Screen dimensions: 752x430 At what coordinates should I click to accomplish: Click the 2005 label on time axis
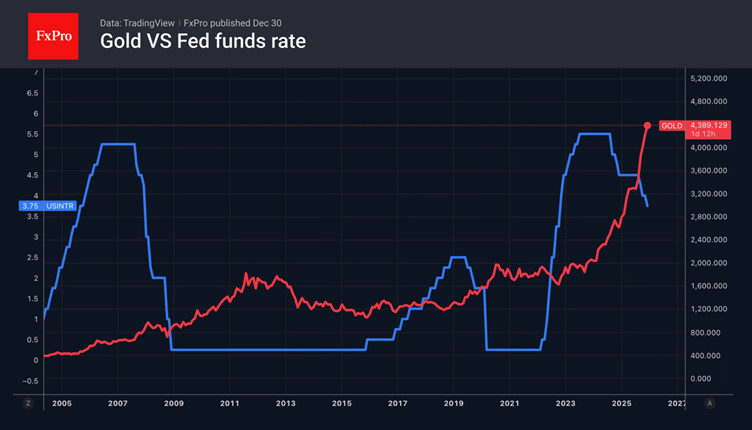coord(62,403)
